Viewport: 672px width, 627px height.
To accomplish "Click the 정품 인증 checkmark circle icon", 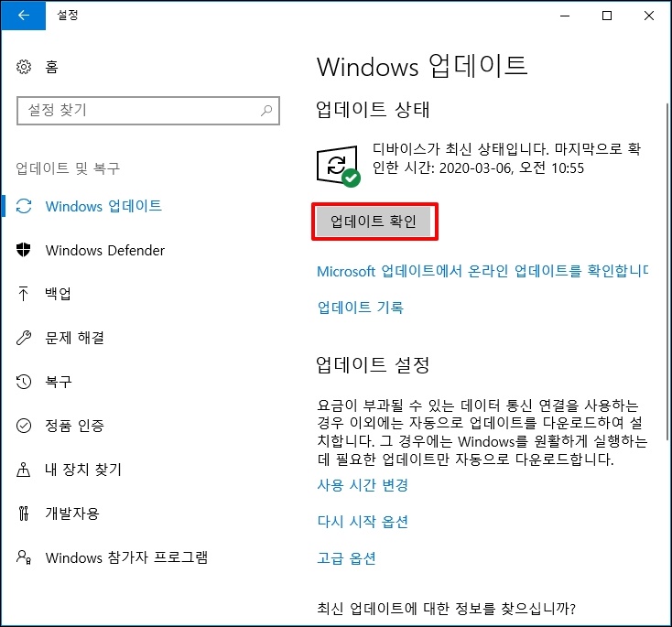I will 24,426.
